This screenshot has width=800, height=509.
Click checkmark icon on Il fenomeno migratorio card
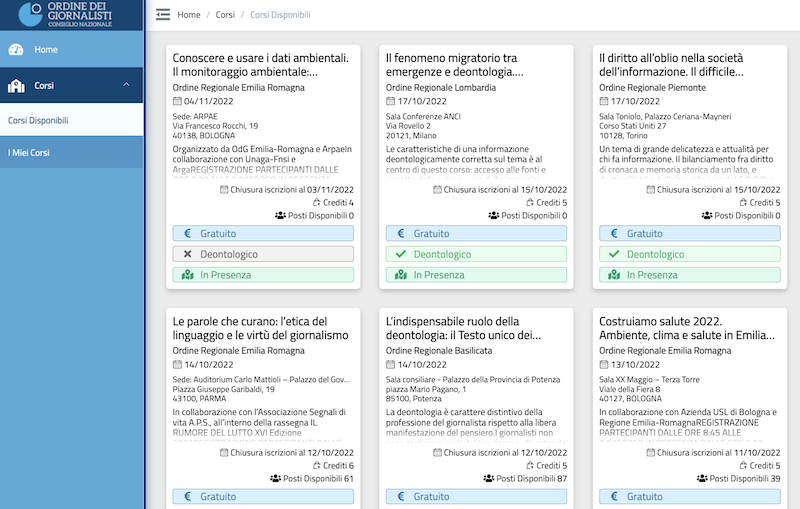[398, 254]
